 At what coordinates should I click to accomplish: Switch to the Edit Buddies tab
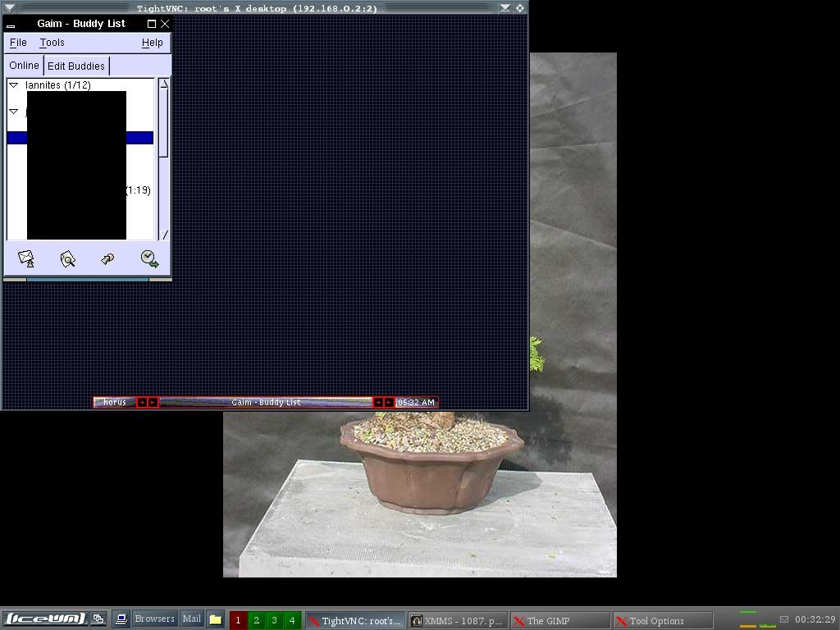click(x=76, y=66)
